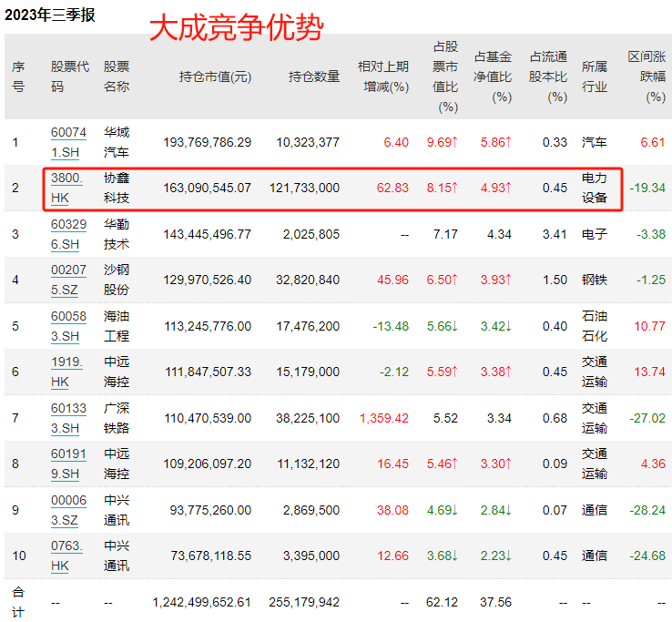Click the 股票名称 column header
672x622 pixels.
[117, 76]
